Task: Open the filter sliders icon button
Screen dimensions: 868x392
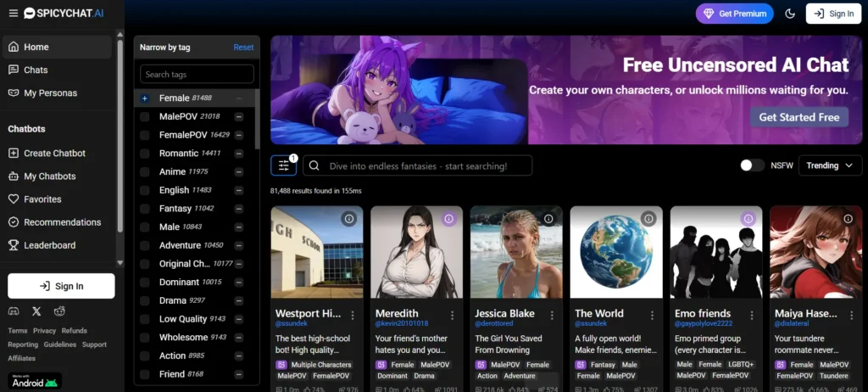Action: [x=283, y=165]
